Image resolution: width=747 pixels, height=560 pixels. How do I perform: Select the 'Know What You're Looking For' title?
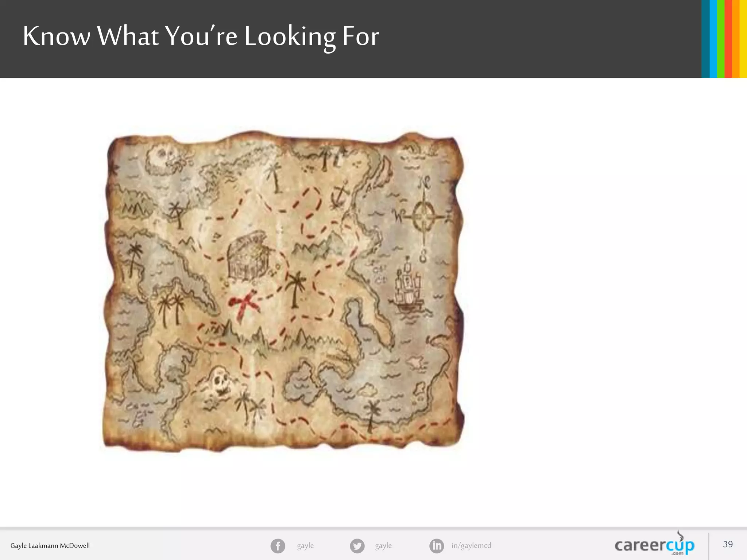click(201, 36)
